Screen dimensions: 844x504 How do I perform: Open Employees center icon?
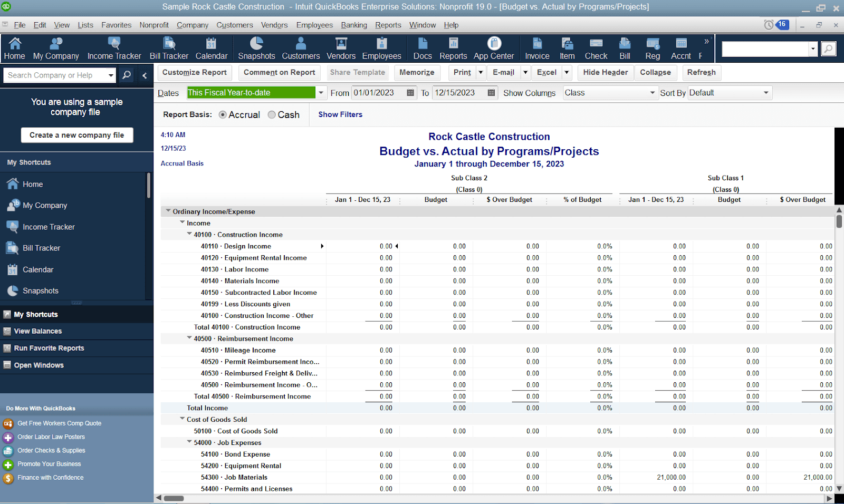[x=381, y=49]
